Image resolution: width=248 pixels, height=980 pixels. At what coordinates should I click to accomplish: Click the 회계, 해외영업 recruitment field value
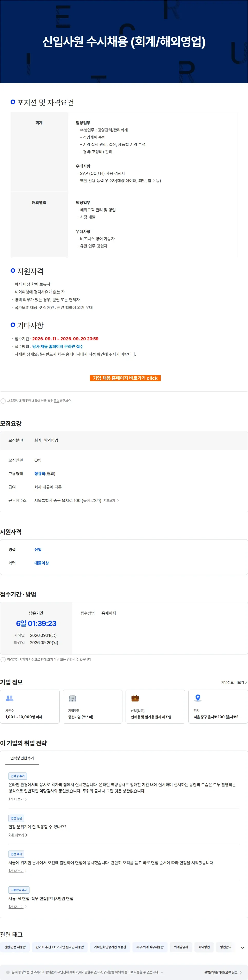[x=46, y=440]
